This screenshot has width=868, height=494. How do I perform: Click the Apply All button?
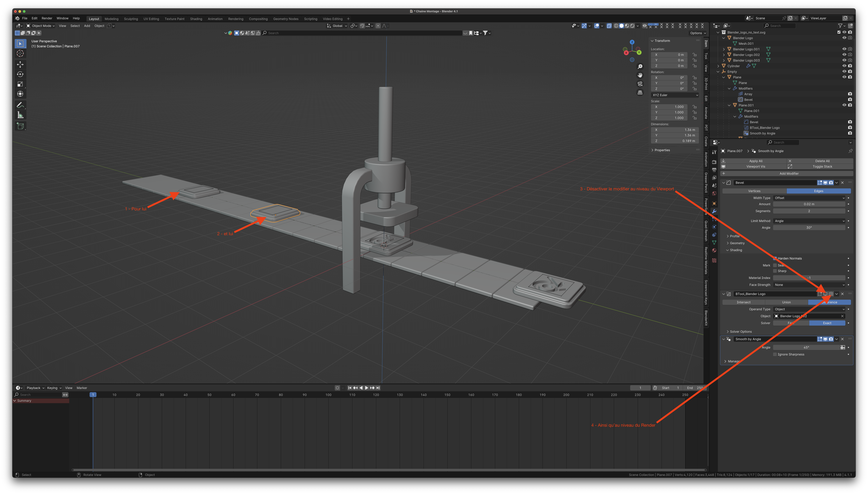pos(753,161)
